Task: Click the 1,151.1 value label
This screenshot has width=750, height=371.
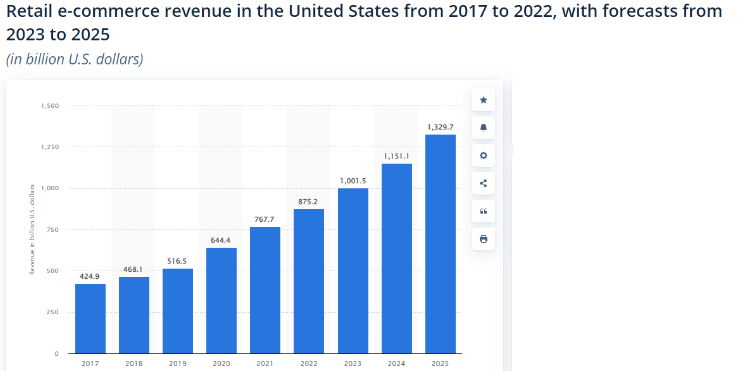Action: coord(397,156)
